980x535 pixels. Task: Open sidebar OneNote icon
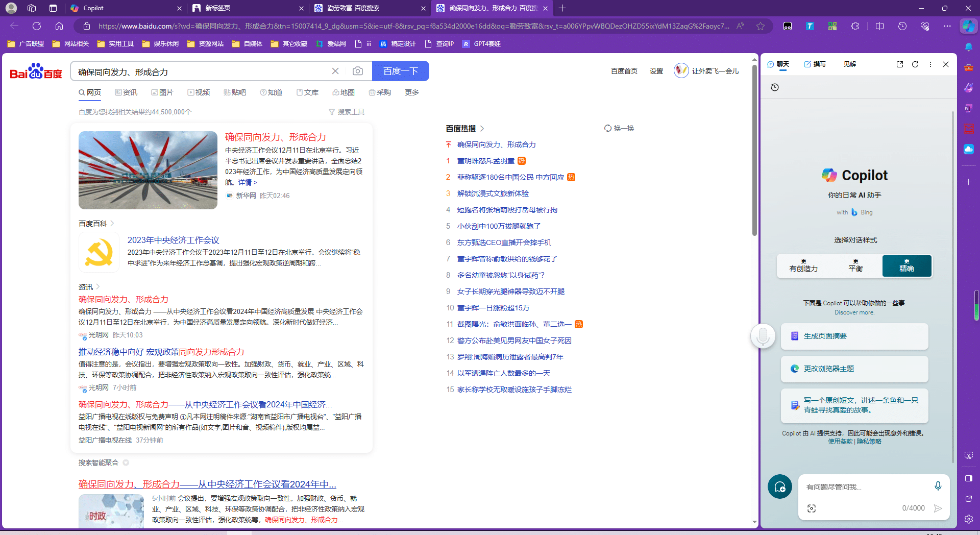point(968,108)
